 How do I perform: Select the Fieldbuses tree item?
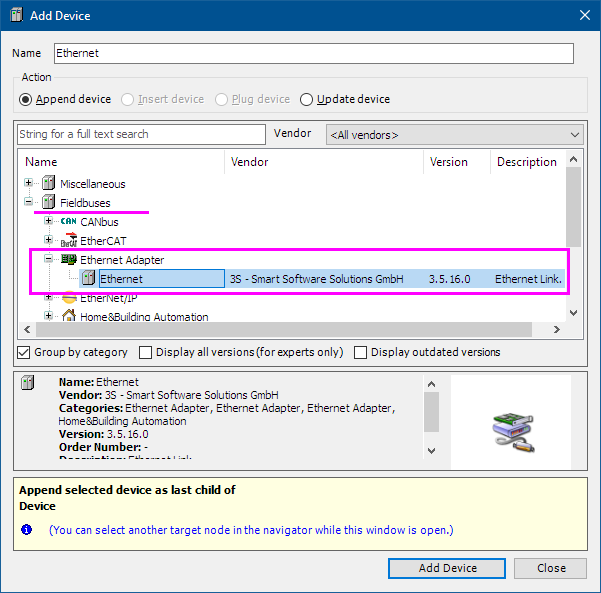(85, 203)
